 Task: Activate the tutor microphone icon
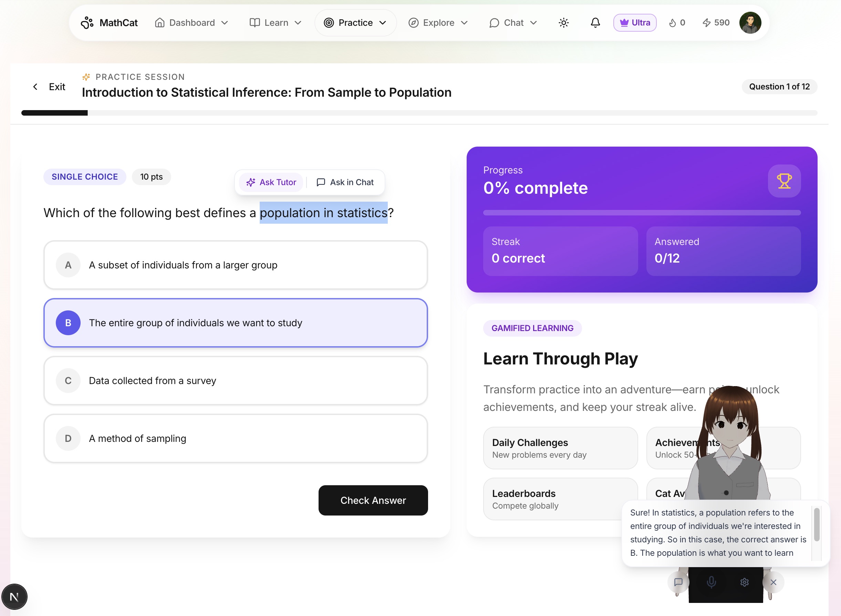tap(711, 582)
